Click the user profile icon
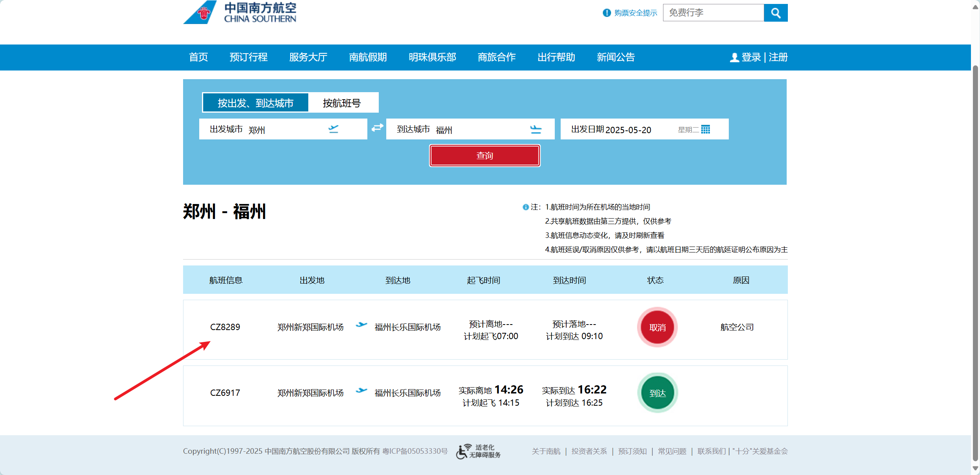The image size is (980, 475). 734,58
